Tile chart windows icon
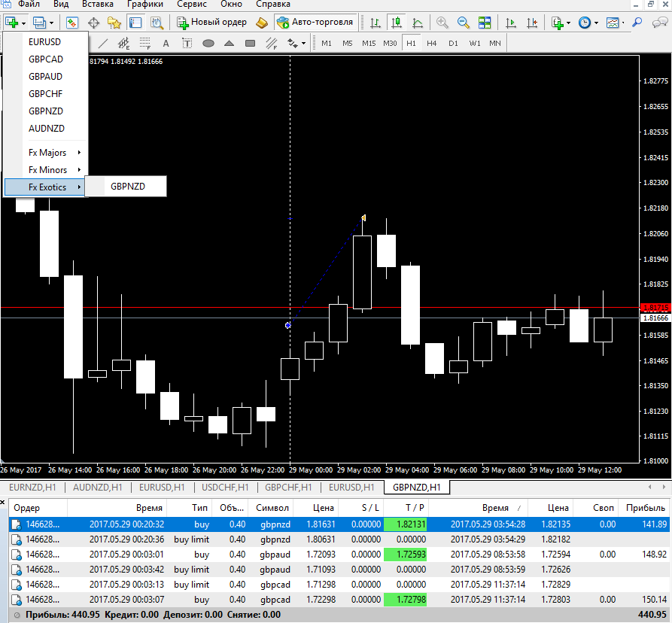 (x=485, y=23)
